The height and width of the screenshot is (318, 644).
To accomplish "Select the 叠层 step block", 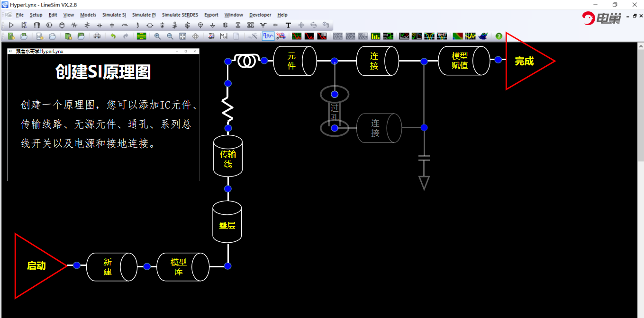I will click(227, 222).
